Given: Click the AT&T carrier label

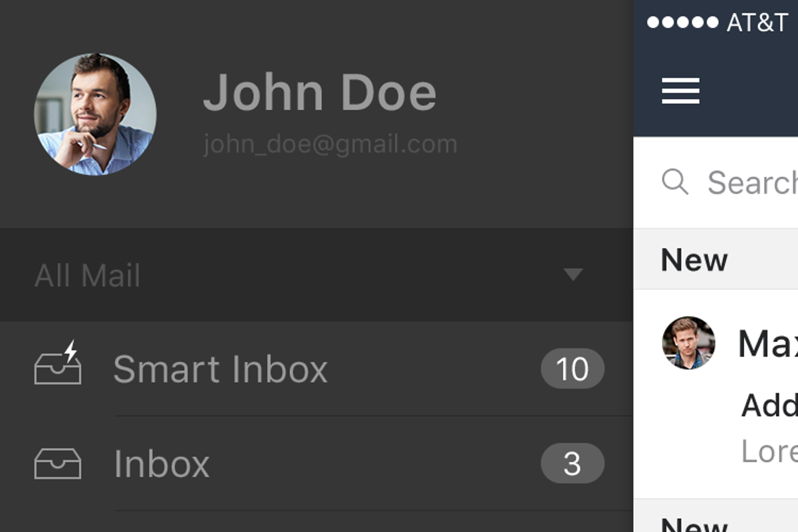Looking at the screenshot, I should coord(757,23).
